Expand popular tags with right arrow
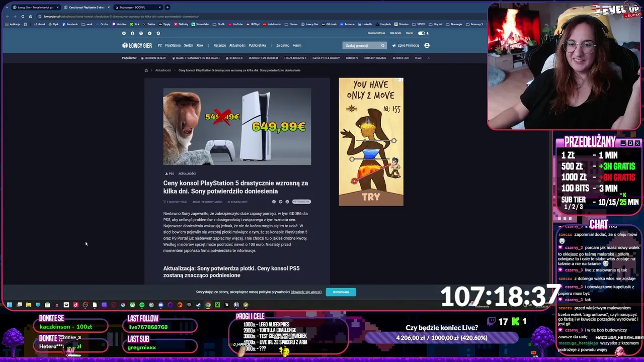 pyautogui.click(x=428, y=58)
